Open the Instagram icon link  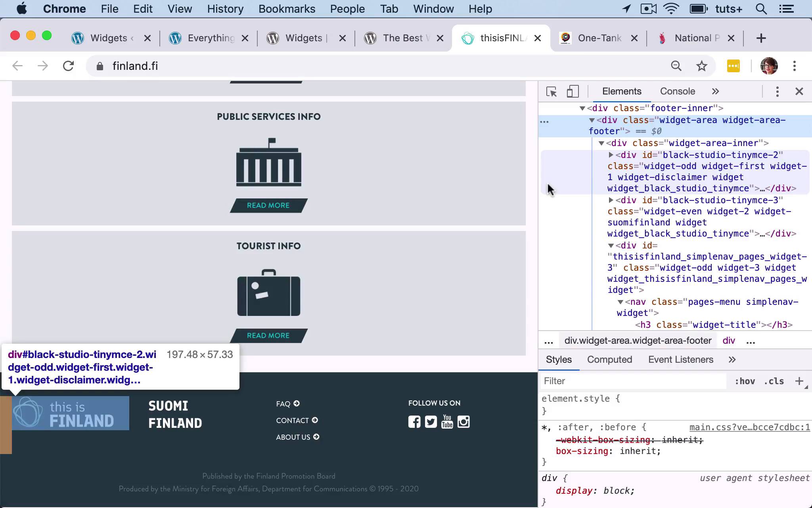[463, 421]
